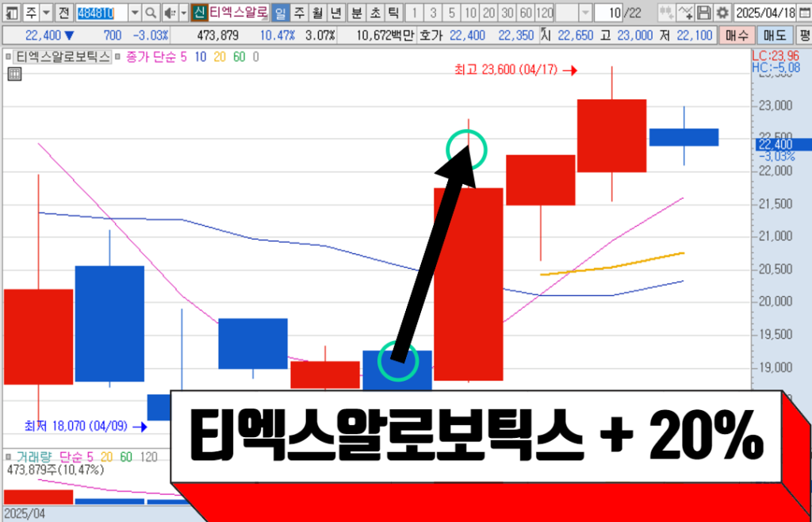Click the 평 button at the right edge
The height and width of the screenshot is (522, 812).
[x=804, y=36]
